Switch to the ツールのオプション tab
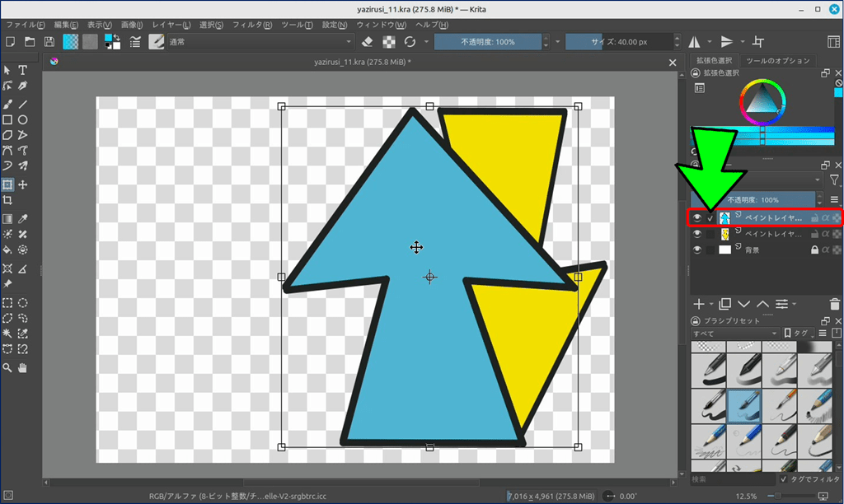 coord(777,61)
